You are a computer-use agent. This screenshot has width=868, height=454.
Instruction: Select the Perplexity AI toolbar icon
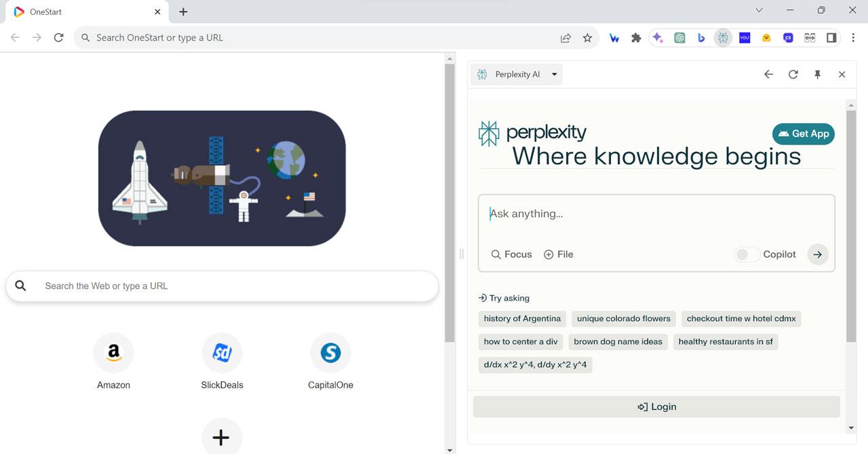pos(723,38)
